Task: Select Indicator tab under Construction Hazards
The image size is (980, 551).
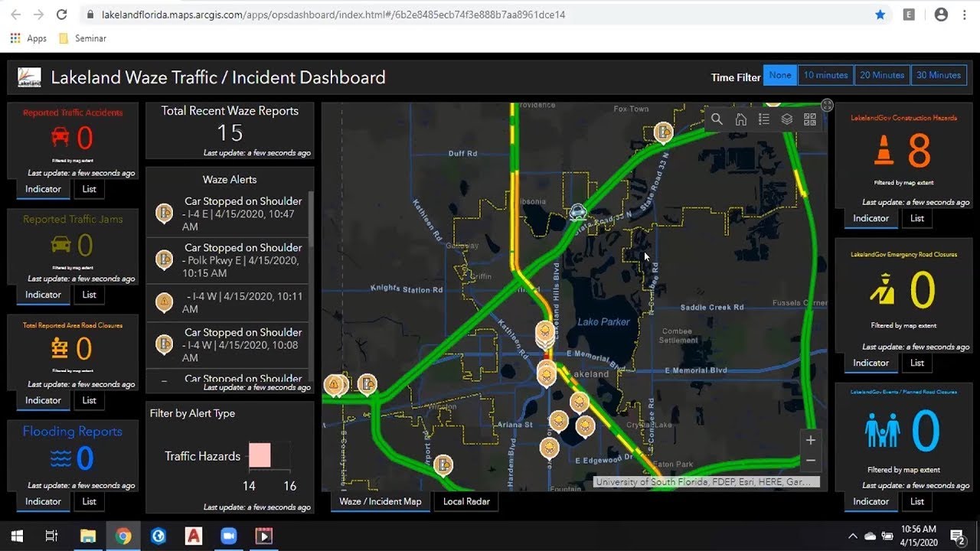Action: point(871,218)
